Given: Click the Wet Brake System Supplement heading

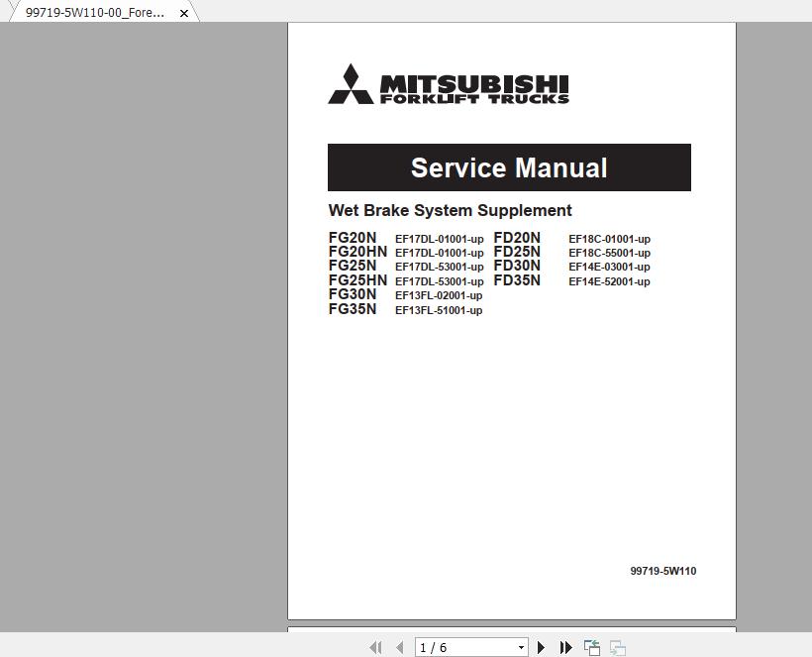Looking at the screenshot, I should point(450,210).
